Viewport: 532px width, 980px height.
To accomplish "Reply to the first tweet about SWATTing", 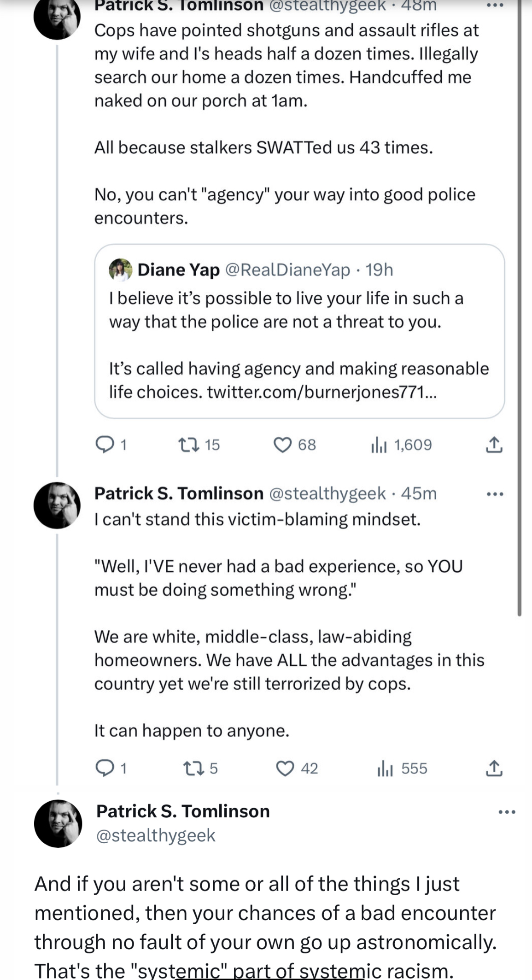I will pos(110,445).
